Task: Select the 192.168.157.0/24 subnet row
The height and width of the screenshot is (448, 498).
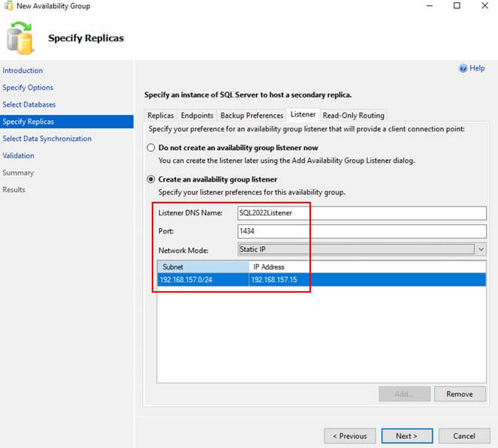Action: 203,280
